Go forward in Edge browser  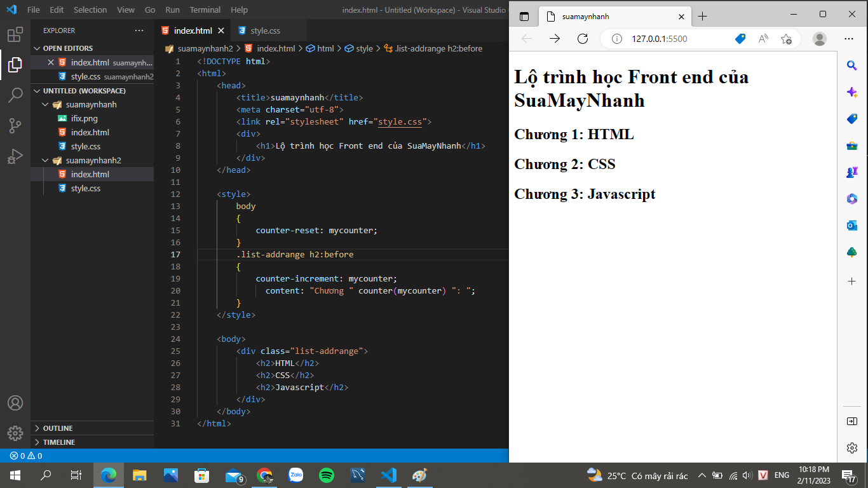555,39
